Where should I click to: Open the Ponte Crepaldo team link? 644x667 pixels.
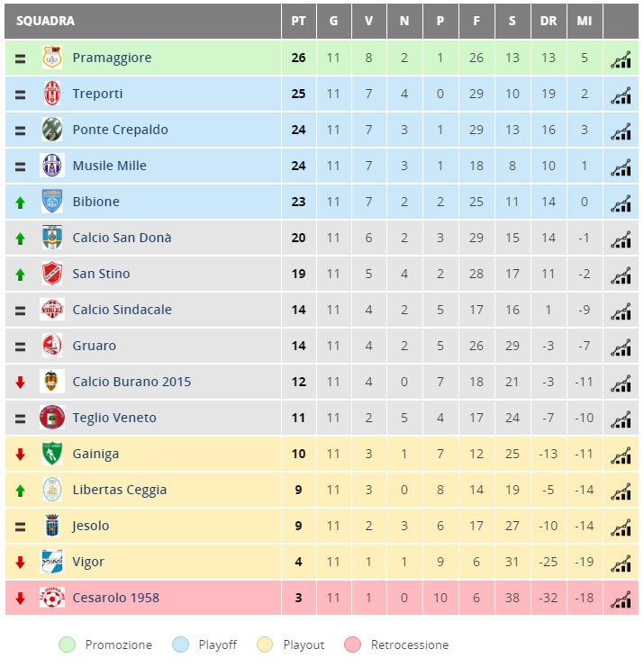(x=120, y=130)
